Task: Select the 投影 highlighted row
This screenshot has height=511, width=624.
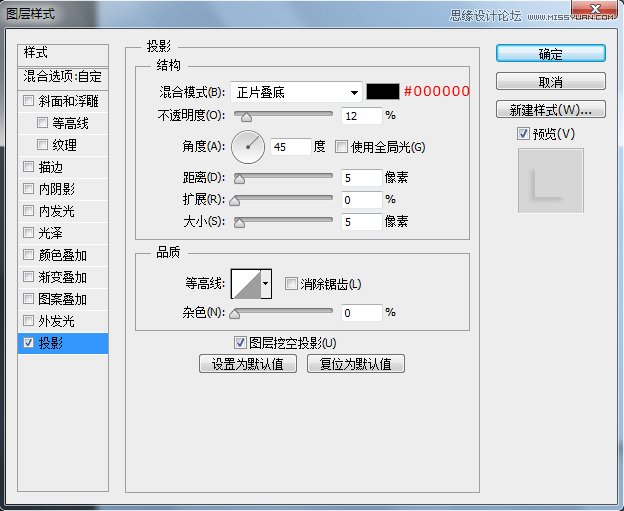Action: (x=63, y=343)
